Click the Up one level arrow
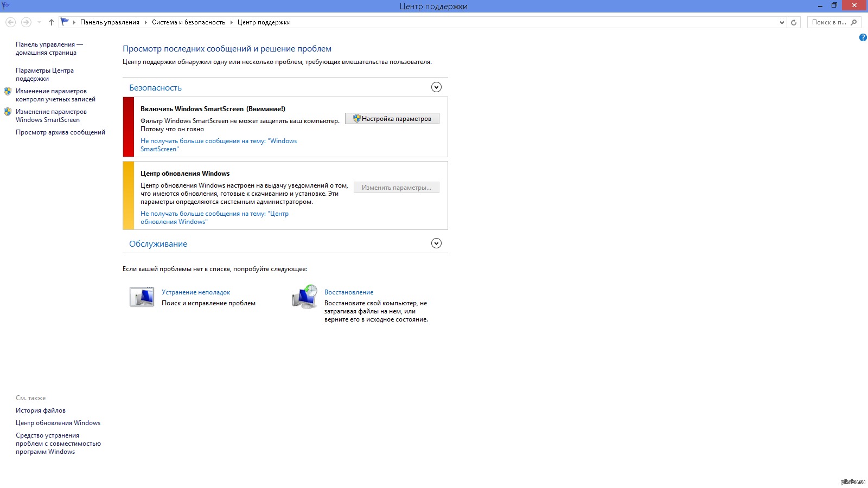The image size is (868, 488). point(52,22)
